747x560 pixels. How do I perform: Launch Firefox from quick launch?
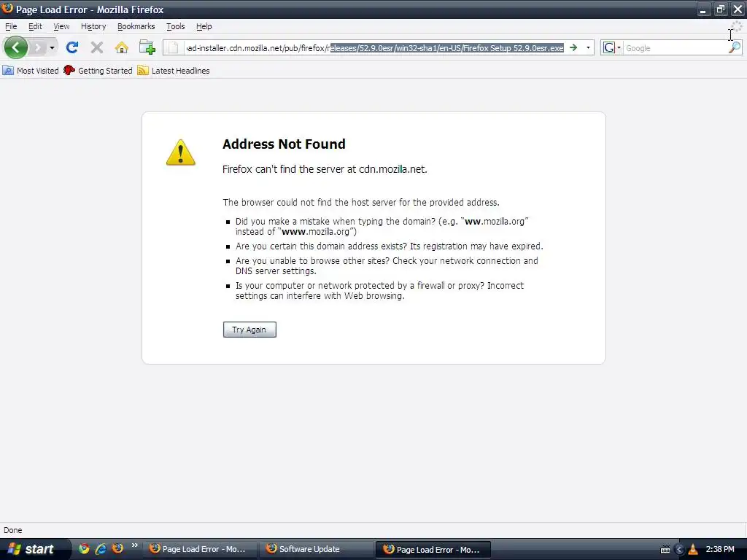pos(117,548)
